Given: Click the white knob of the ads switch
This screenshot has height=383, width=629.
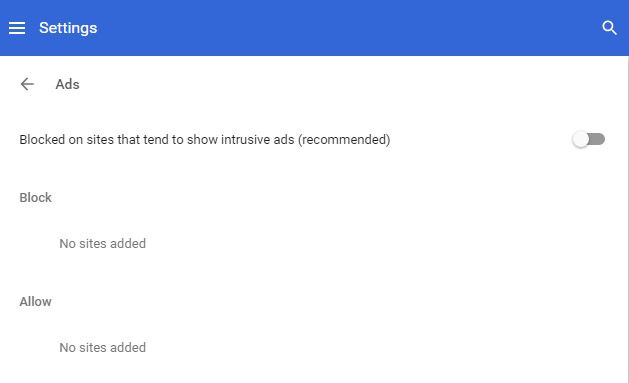Looking at the screenshot, I should click(x=580, y=140).
